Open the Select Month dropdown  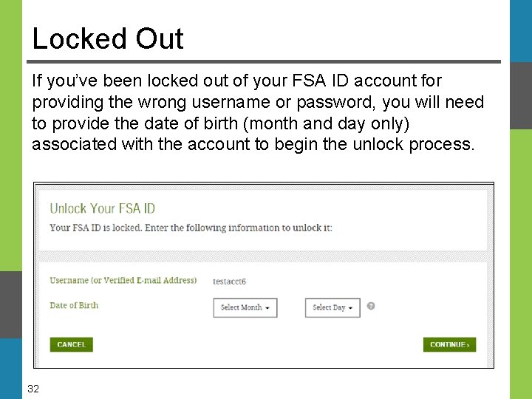point(245,307)
